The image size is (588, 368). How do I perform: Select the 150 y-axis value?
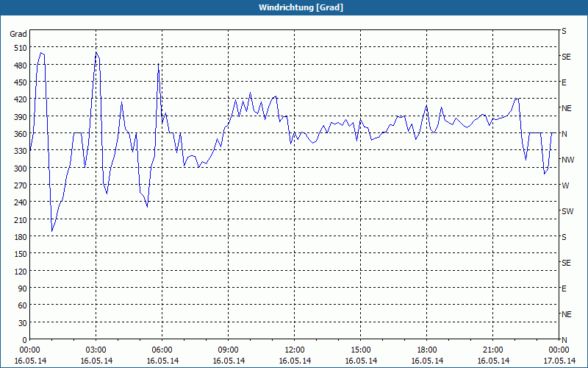coord(21,254)
